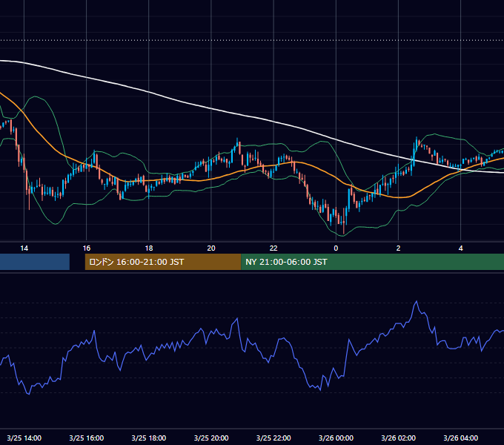Click the 3/26 02:00 date label
Image resolution: width=504 pixels, height=445 pixels.
(398, 438)
